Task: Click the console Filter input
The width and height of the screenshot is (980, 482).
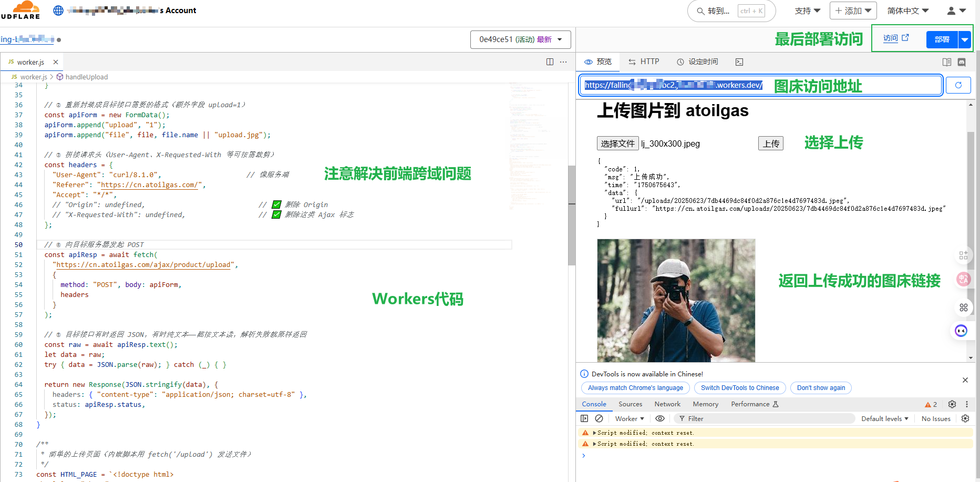Action: (765, 419)
